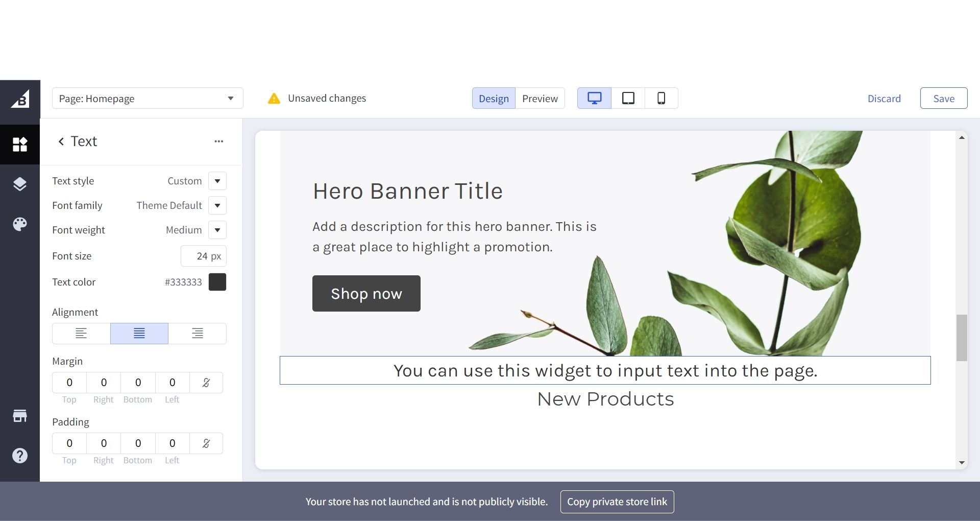Open the Widgets panel icon
Viewport: 980px width, 521px height.
coord(20,145)
